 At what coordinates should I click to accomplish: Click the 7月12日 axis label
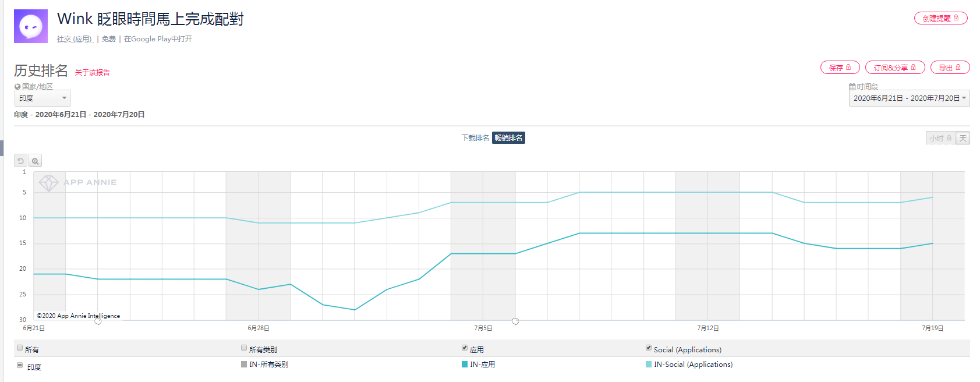708,328
